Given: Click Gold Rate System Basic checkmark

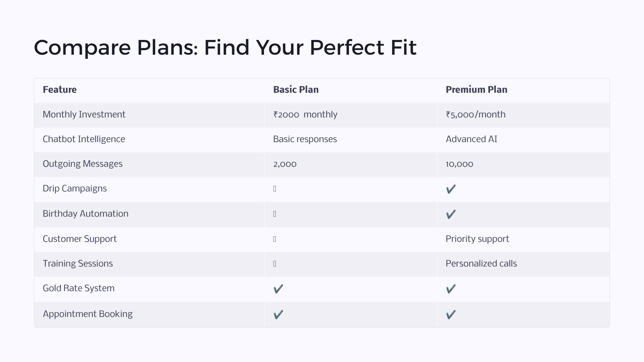Looking at the screenshot, I should tap(278, 289).
